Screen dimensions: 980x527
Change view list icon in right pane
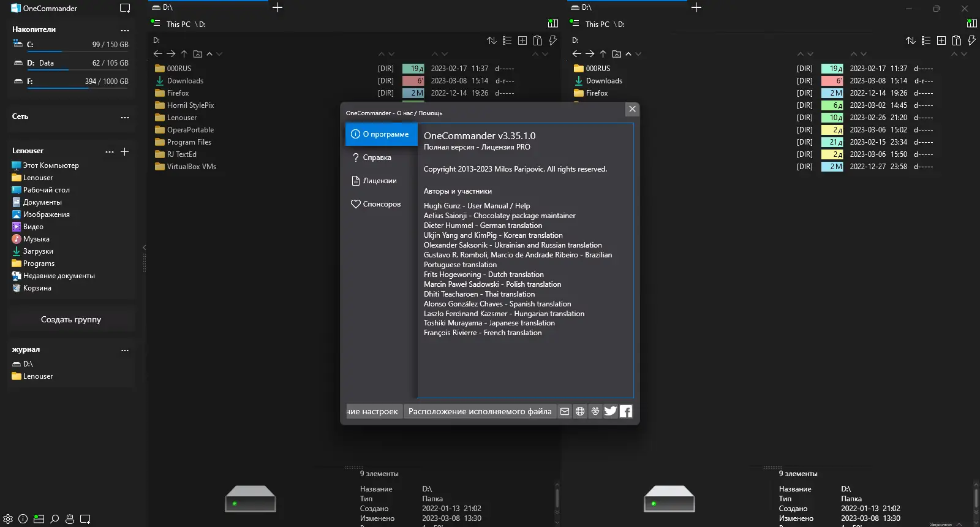(x=926, y=40)
